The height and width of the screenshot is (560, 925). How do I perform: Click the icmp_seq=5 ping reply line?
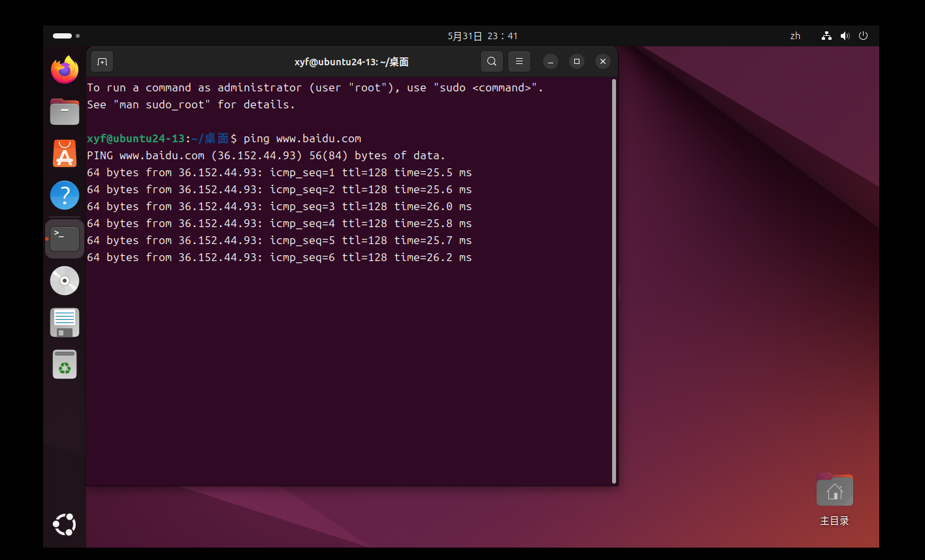[280, 240]
